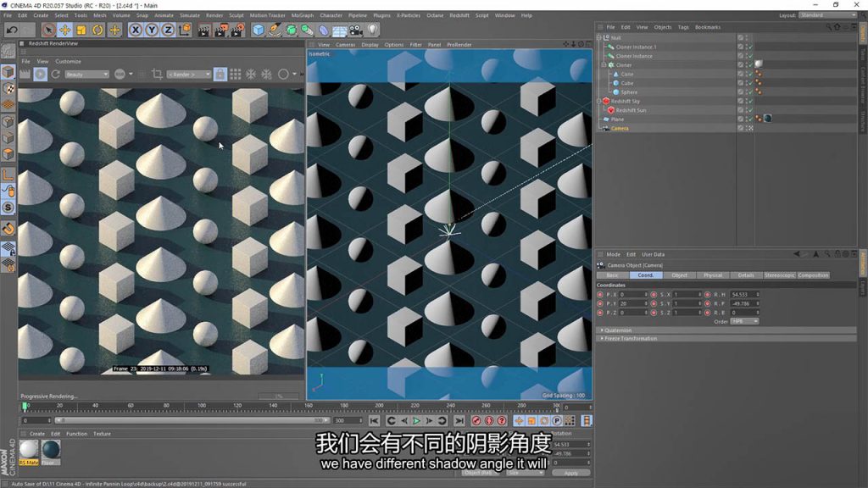Open the spline Pen tool

[x=275, y=30]
